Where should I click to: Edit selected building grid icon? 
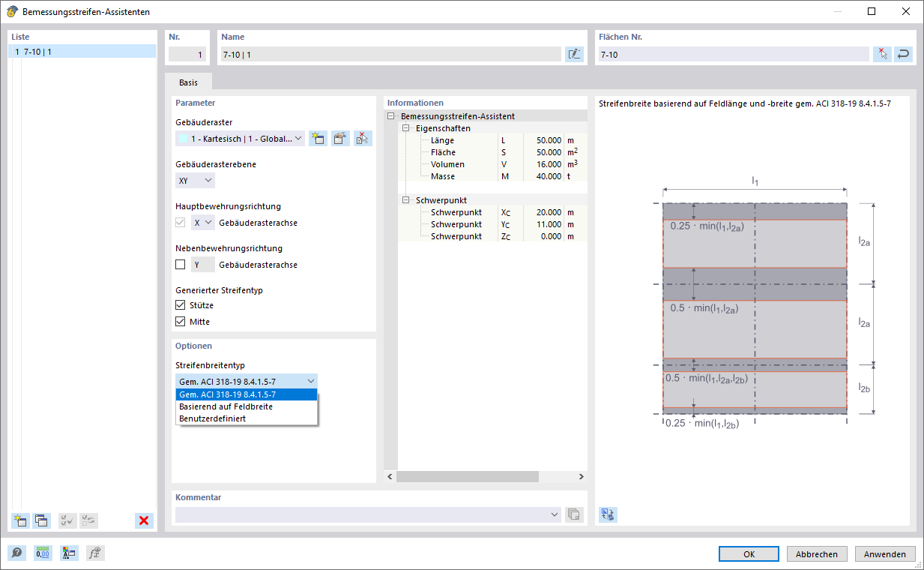click(341, 138)
